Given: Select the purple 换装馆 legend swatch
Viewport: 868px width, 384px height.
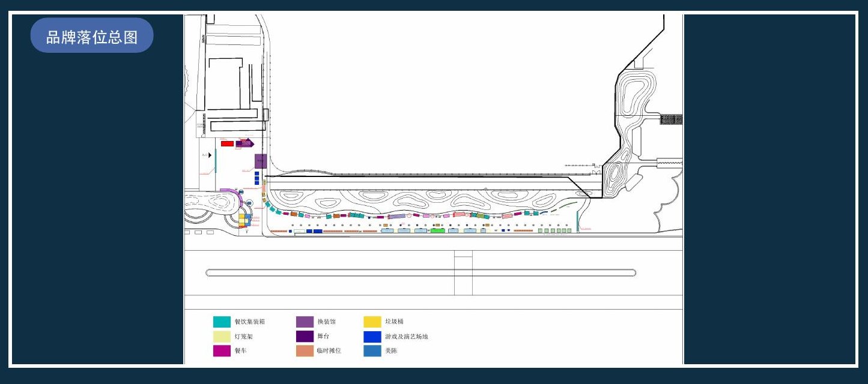Looking at the screenshot, I should 305,322.
